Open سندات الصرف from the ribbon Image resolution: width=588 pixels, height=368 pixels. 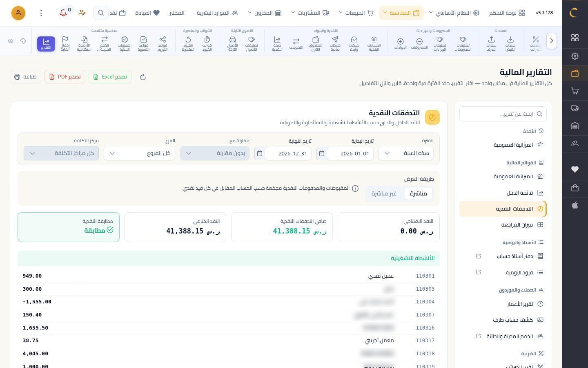[491, 44]
